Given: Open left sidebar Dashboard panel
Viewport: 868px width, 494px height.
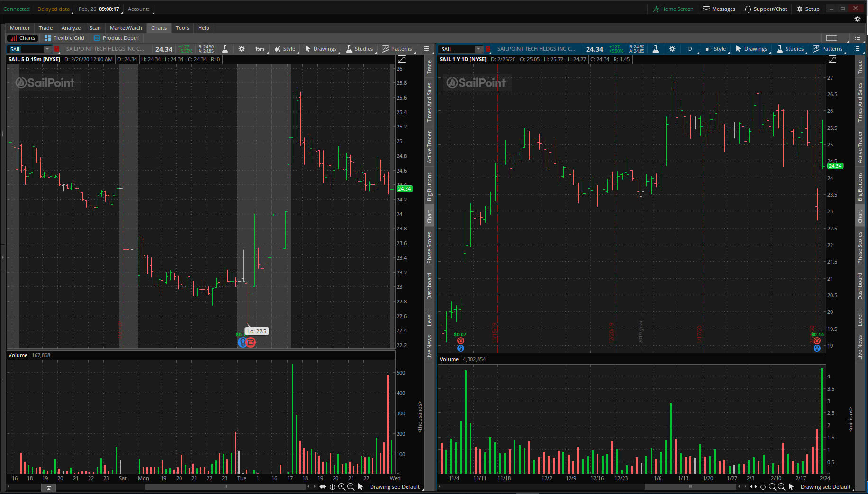Looking at the screenshot, I should pos(429,286).
